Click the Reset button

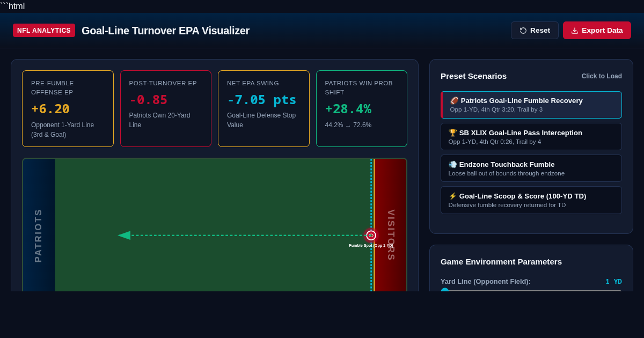pyautogui.click(x=535, y=31)
